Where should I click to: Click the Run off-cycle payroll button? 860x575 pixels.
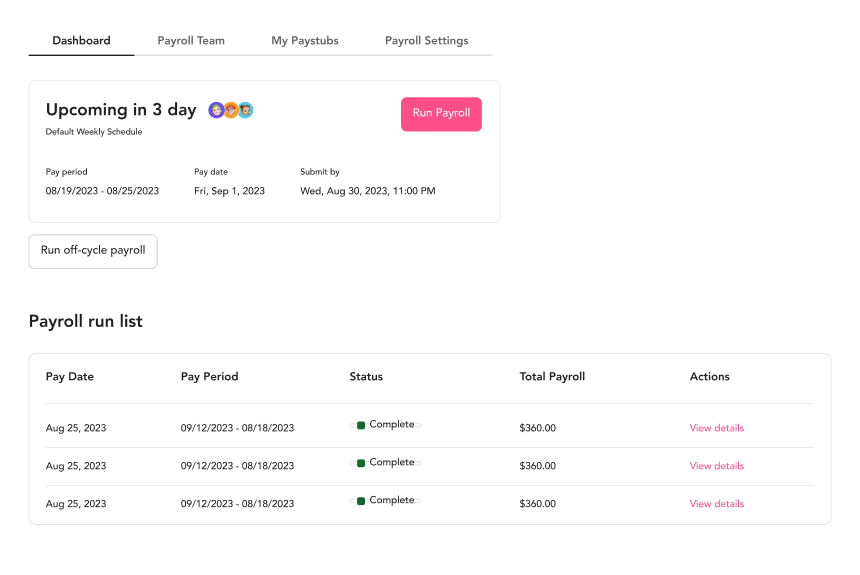[93, 251]
